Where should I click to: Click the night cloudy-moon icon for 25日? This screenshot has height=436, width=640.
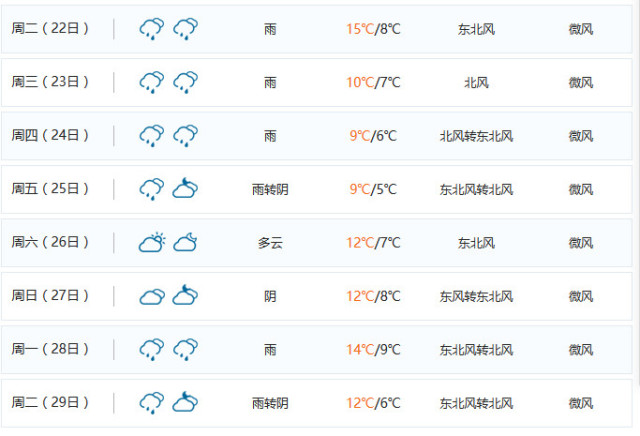(x=185, y=188)
